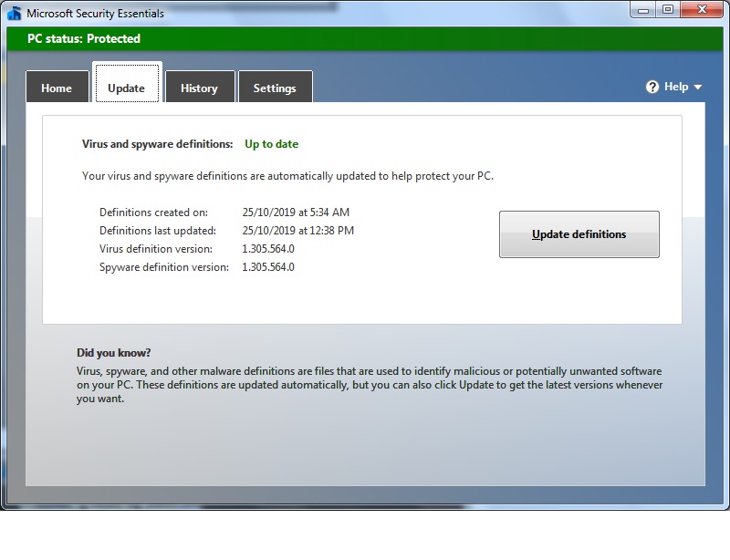
Task: Click the Help question mark icon
Action: (x=652, y=87)
